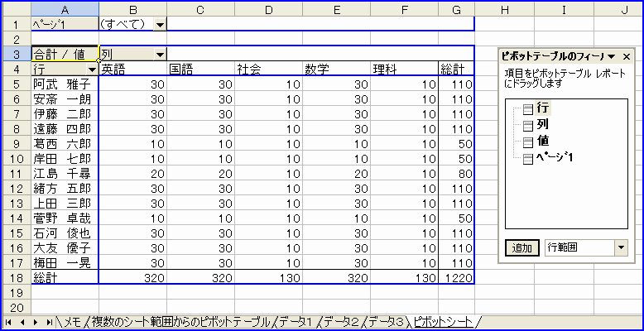Select the 大友 優子 row label

(65, 248)
